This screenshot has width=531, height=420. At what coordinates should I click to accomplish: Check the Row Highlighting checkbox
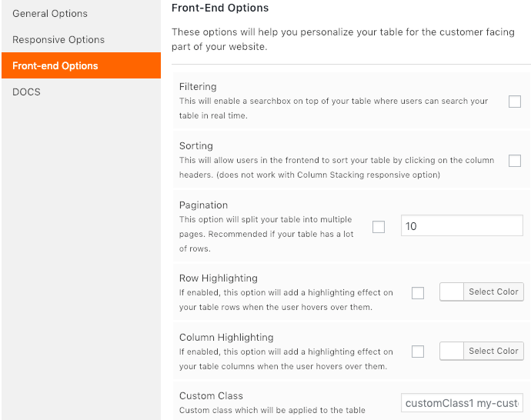pos(418,293)
